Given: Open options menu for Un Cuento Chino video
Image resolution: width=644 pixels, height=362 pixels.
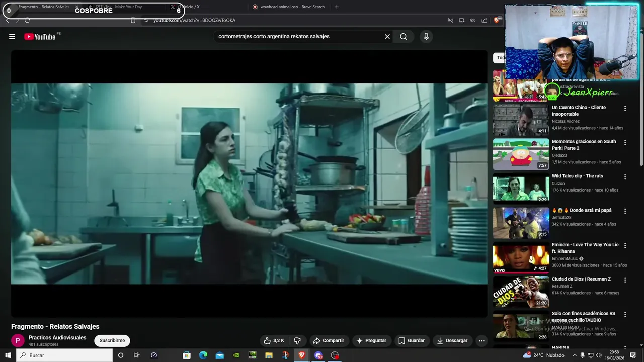Looking at the screenshot, I should pyautogui.click(x=625, y=108).
